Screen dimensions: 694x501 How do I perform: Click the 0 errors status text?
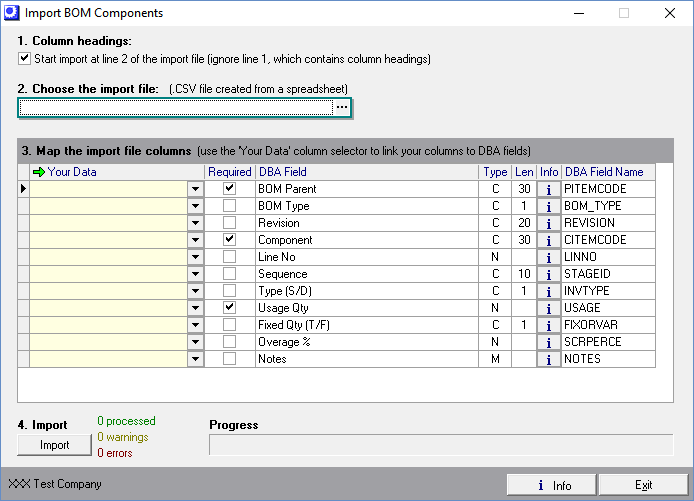115,453
